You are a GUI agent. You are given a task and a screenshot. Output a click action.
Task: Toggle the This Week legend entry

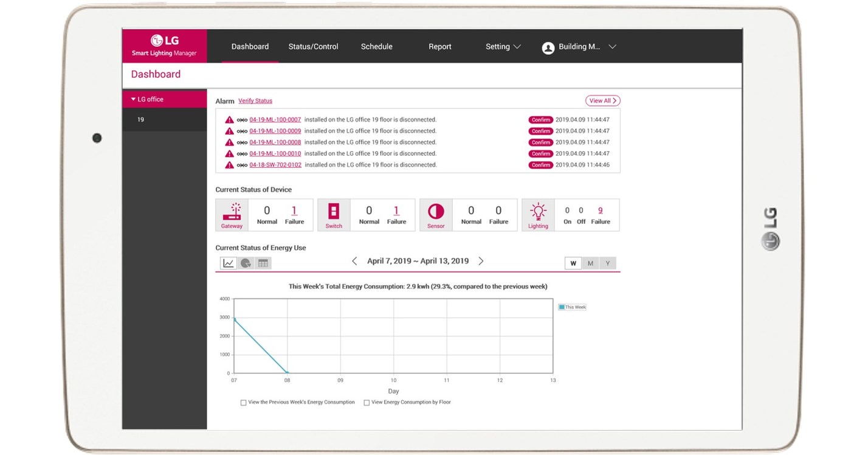pos(571,307)
